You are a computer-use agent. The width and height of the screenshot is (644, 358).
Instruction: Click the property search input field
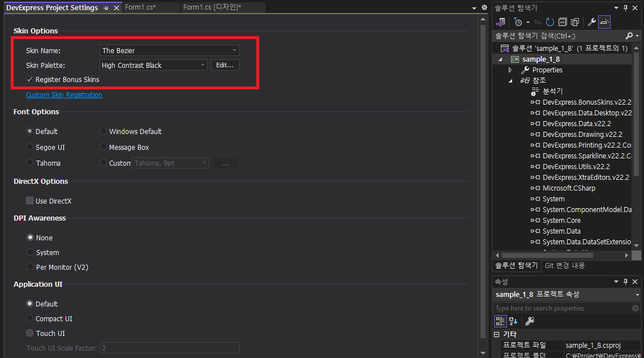pyautogui.click(x=562, y=308)
